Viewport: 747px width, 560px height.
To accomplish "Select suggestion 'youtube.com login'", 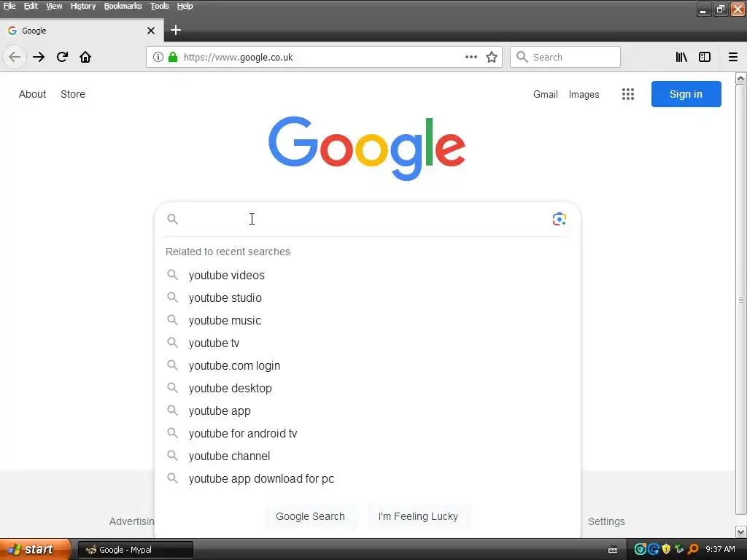I will click(x=368, y=366).
